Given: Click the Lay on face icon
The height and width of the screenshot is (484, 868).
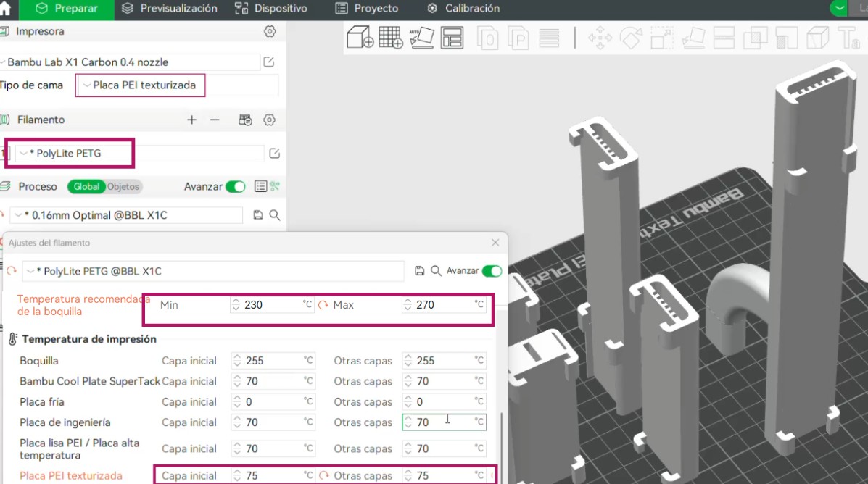Looking at the screenshot, I should pyautogui.click(x=693, y=38).
